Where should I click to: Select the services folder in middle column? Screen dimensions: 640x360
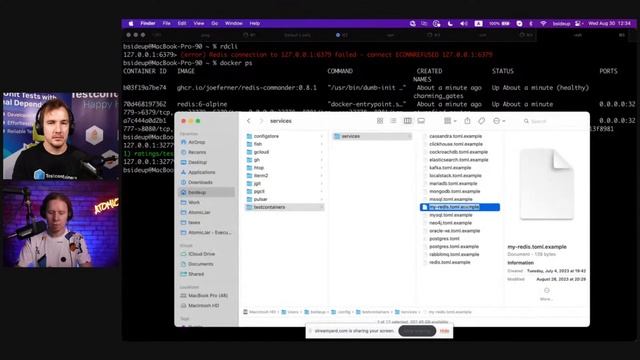[372, 136]
